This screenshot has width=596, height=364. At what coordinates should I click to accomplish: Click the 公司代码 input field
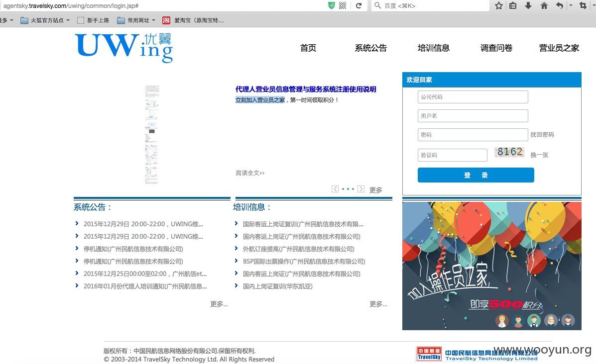point(473,97)
